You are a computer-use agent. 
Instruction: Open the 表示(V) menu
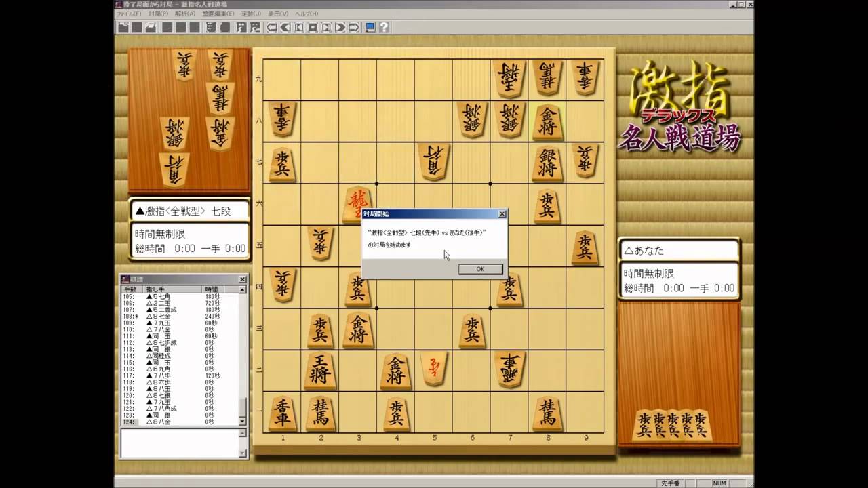pyautogui.click(x=278, y=14)
